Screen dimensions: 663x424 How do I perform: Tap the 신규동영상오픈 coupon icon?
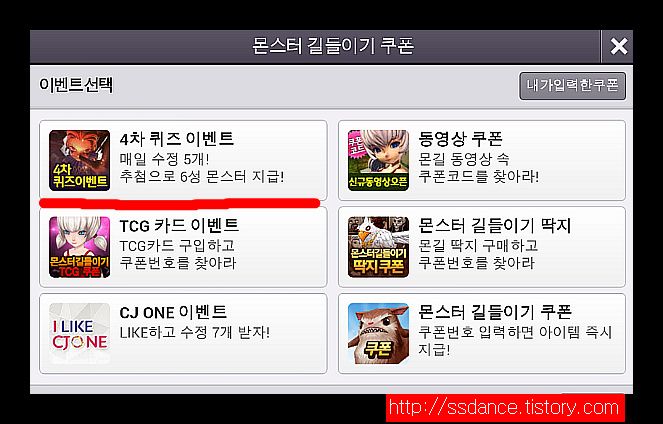click(378, 160)
